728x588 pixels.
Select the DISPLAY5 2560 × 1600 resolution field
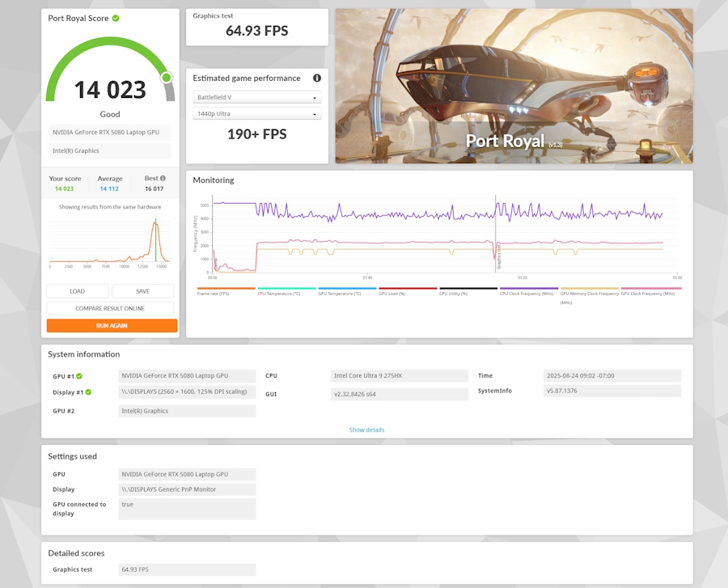(x=187, y=391)
